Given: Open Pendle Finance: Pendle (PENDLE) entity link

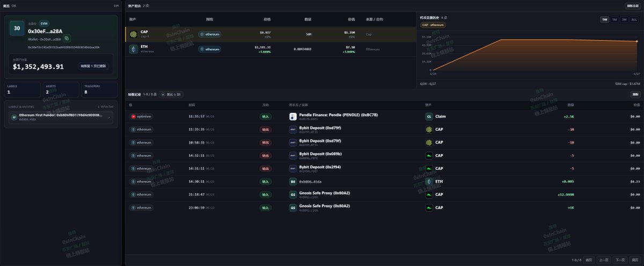Looking at the screenshot, I should tap(339, 115).
